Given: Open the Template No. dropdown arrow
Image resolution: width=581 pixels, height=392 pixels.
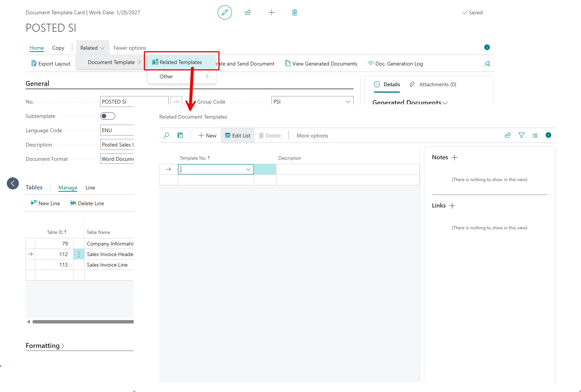Looking at the screenshot, I should click(248, 169).
